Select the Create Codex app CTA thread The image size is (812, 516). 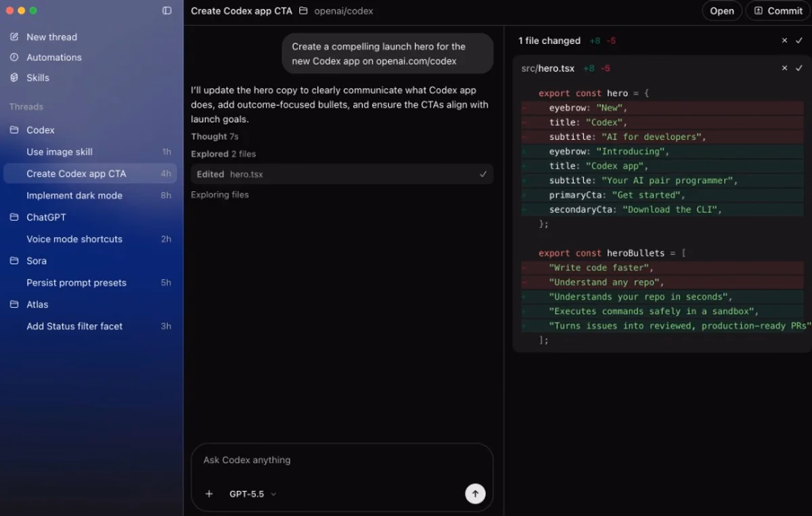[91, 174]
